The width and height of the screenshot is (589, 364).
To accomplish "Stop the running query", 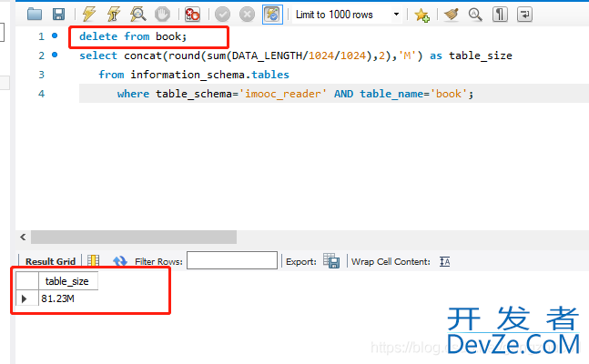I will coord(161,15).
